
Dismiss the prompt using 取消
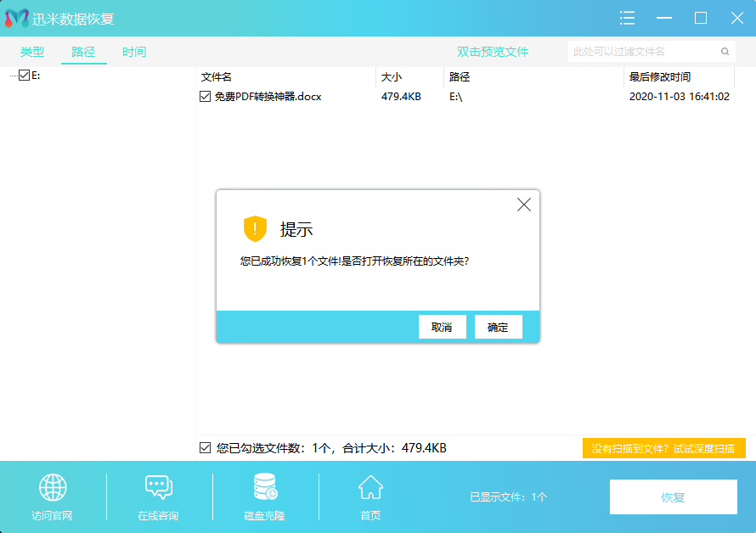coord(442,327)
